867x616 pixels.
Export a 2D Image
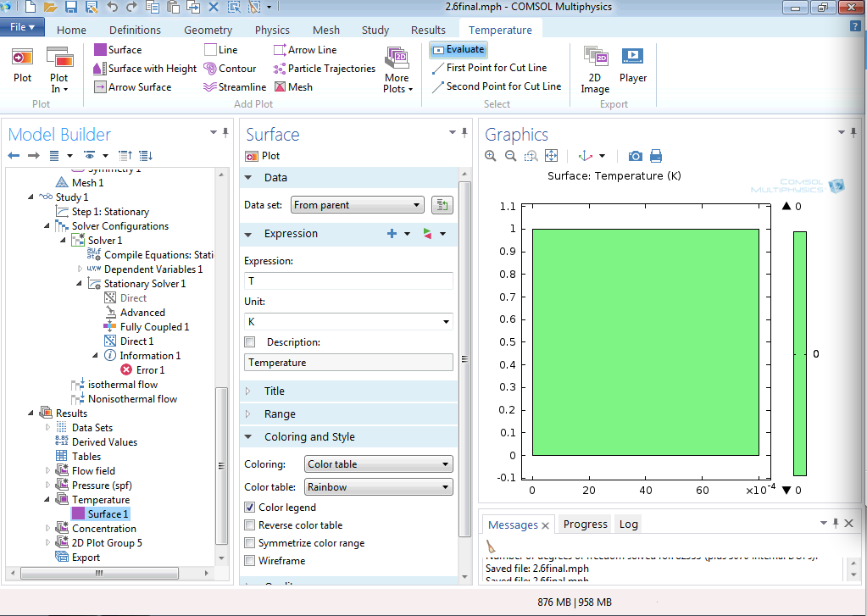595,69
